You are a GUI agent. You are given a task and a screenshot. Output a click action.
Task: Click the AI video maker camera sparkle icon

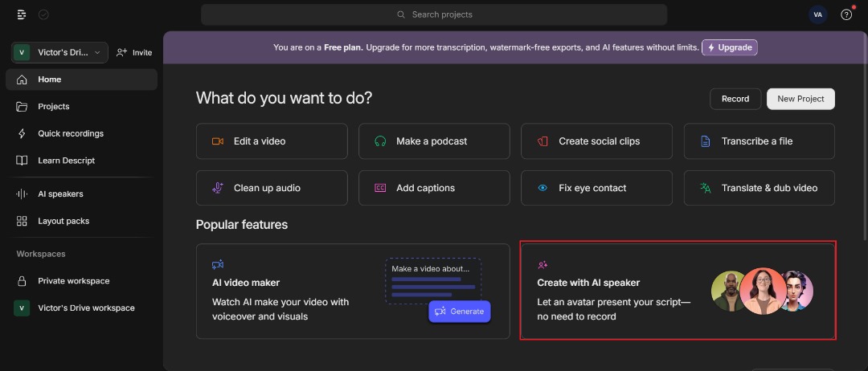pyautogui.click(x=218, y=265)
